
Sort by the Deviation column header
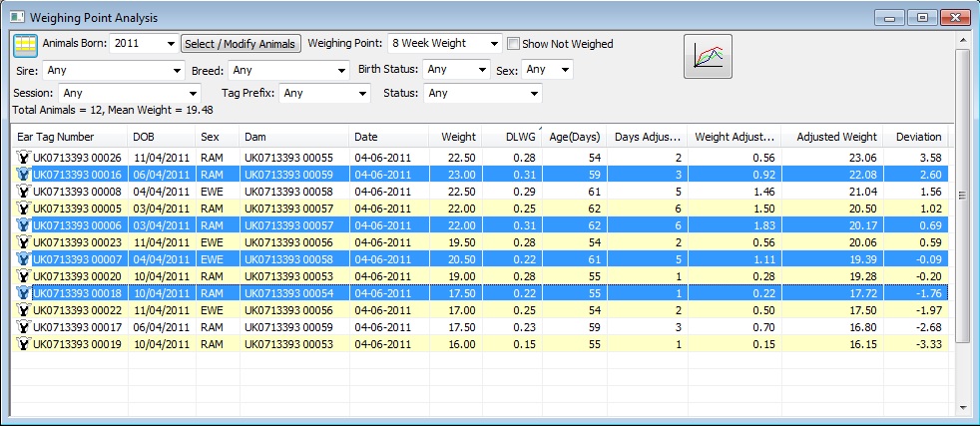pyautogui.click(x=915, y=137)
